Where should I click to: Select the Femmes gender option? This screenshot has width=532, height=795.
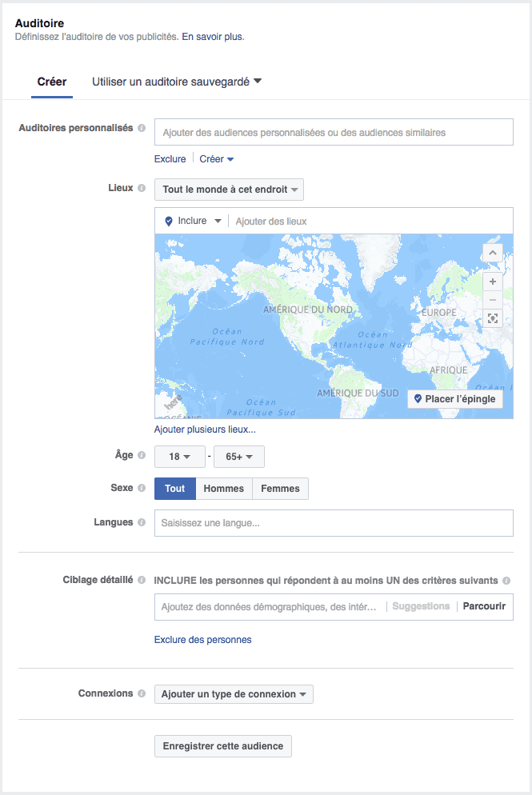pos(279,488)
